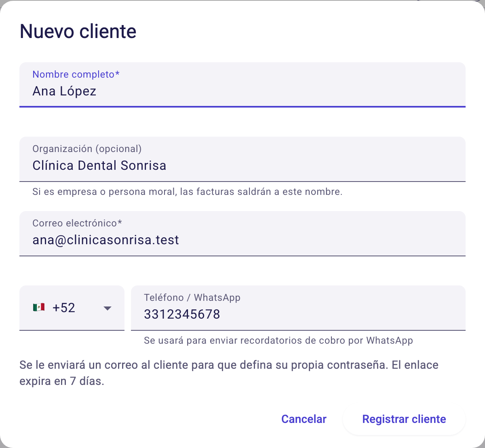Click the note about link expiring in 7 días

[x=229, y=373]
